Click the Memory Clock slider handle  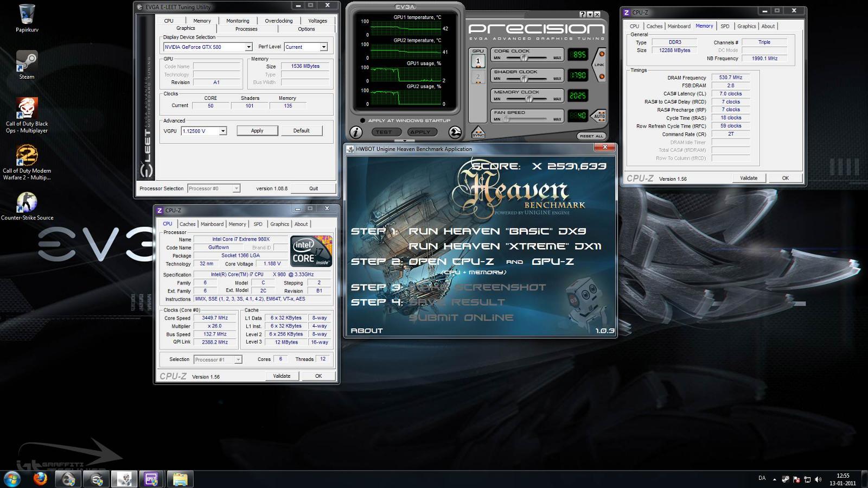pos(529,99)
